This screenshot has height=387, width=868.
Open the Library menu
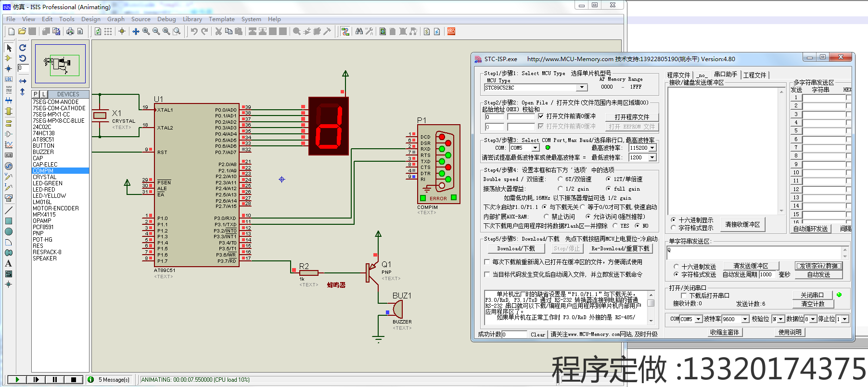pos(192,19)
